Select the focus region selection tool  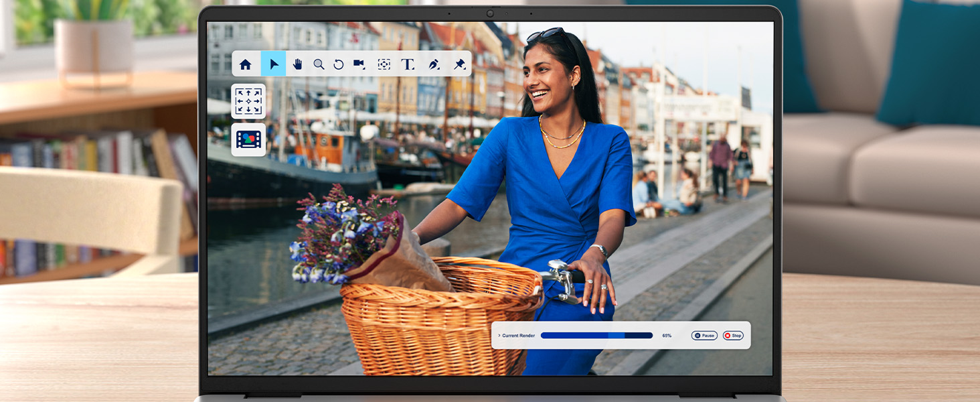click(x=384, y=64)
